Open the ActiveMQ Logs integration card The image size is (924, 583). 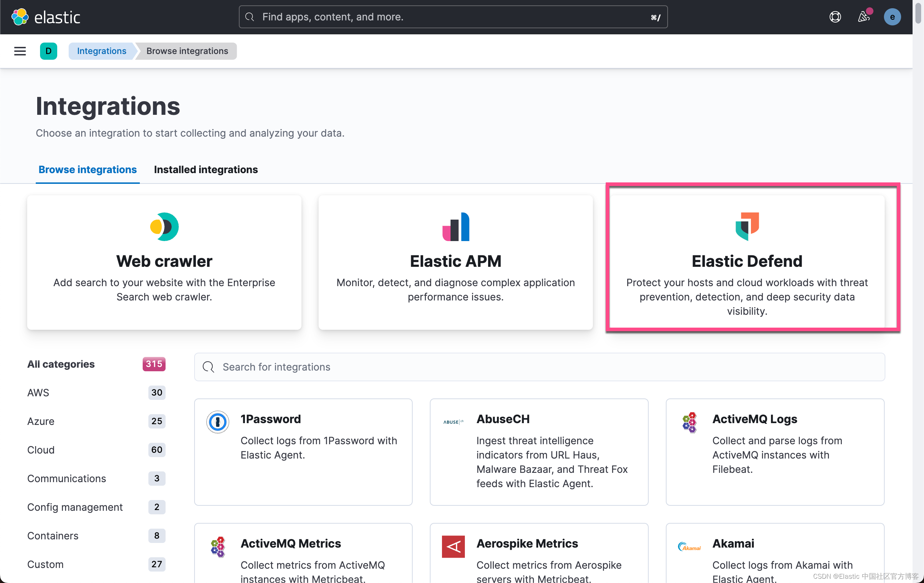pyautogui.click(x=775, y=452)
